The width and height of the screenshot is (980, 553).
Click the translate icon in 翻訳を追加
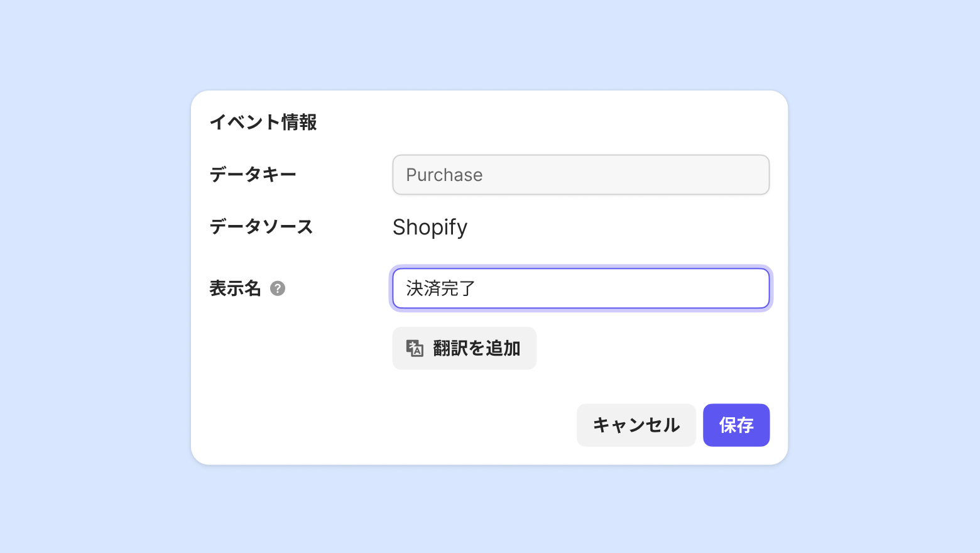click(415, 348)
